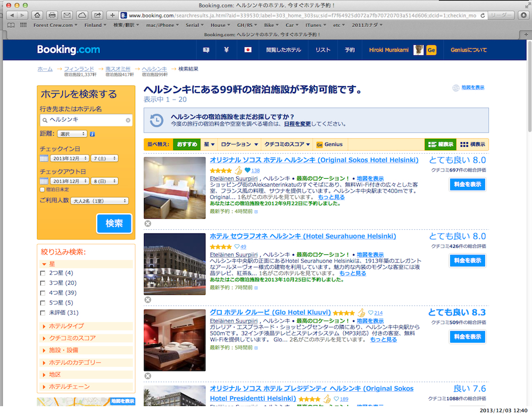Remove Original Sokos Hotel Helsinki with x icon
This screenshot has height=414, width=532.
[147, 223]
